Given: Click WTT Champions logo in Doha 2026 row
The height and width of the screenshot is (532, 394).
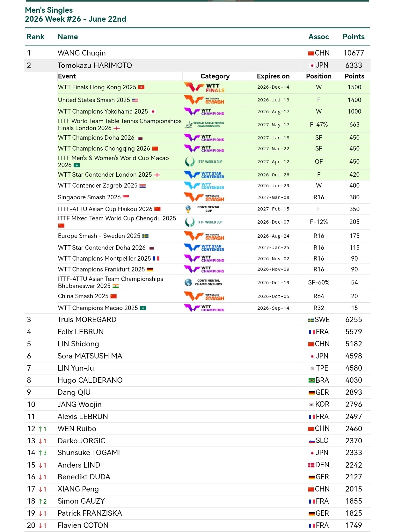Looking at the screenshot, I should 204,138.
